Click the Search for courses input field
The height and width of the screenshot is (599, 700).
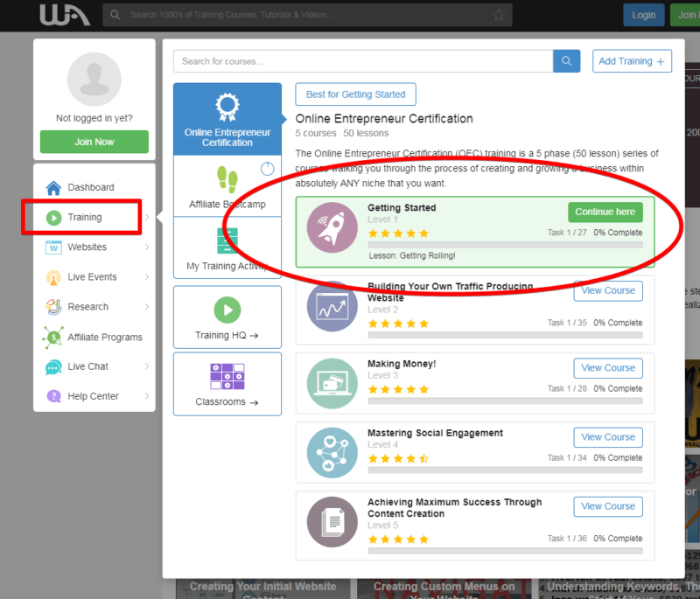pos(363,61)
